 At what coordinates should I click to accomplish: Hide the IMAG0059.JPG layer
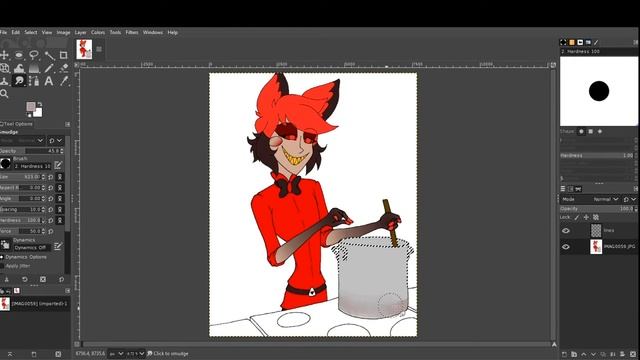(x=566, y=247)
